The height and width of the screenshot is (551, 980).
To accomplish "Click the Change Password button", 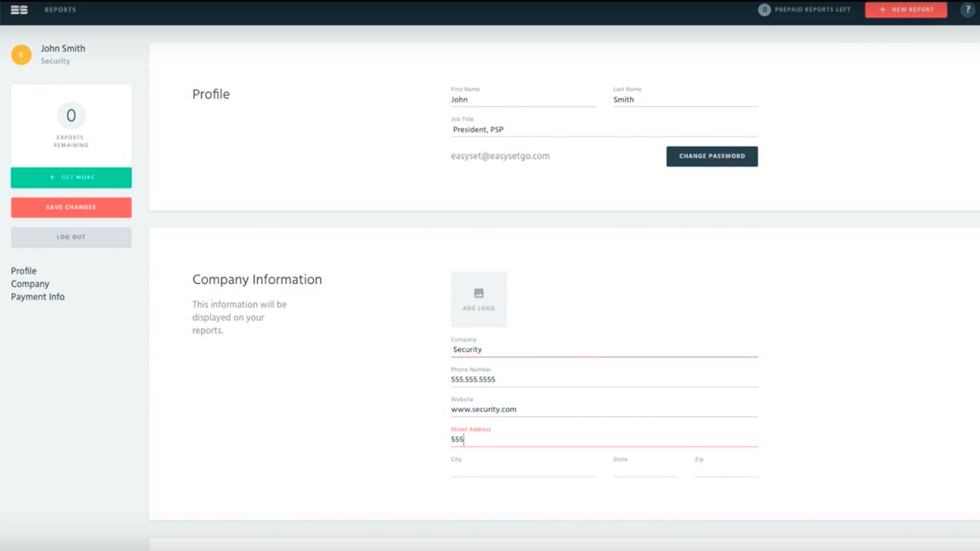I will coord(712,157).
